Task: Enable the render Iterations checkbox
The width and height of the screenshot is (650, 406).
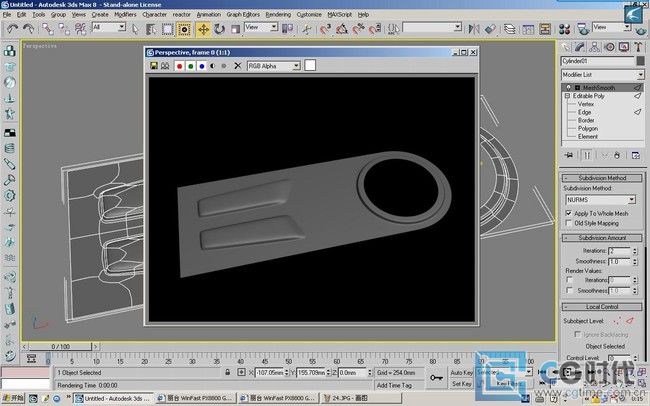Action: (x=570, y=280)
